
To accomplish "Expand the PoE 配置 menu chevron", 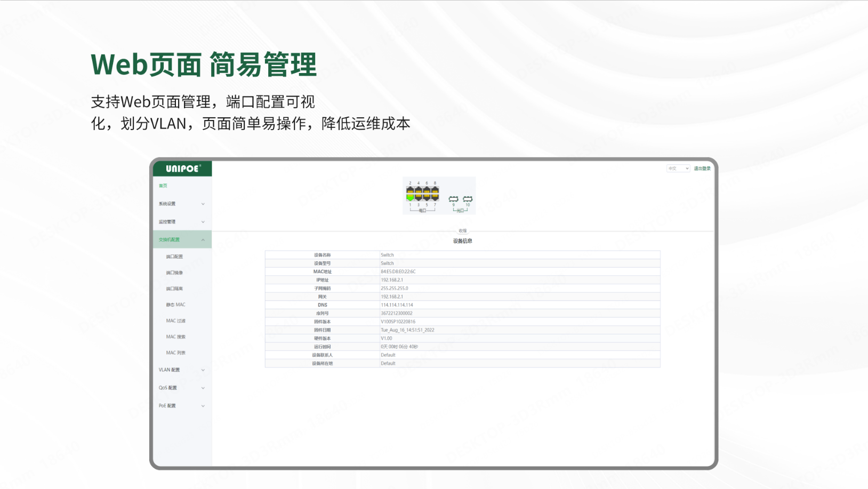I will [203, 406].
